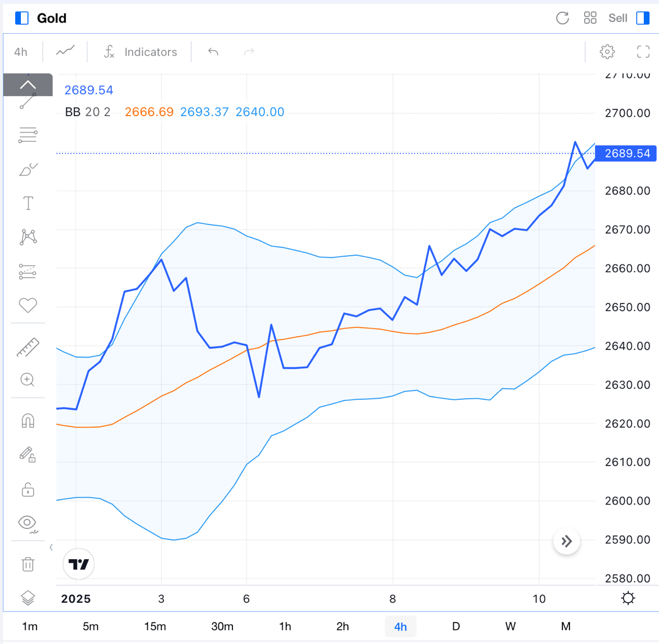Collapse the drawing toolbar with up chevron
Image resolution: width=659 pixels, height=644 pixels.
(28, 85)
